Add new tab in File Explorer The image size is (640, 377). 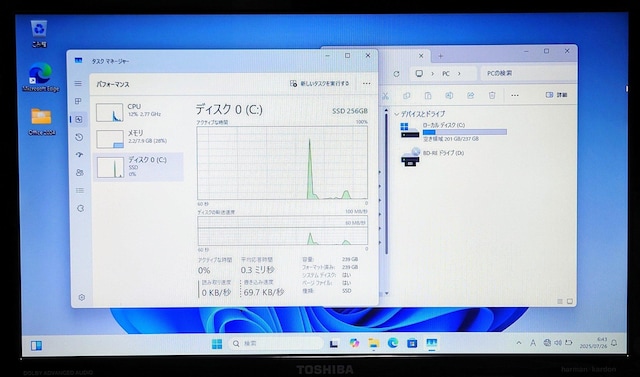tap(440, 56)
